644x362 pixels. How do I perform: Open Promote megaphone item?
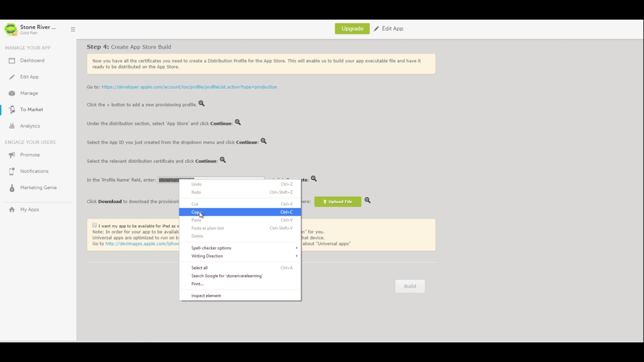30,155
